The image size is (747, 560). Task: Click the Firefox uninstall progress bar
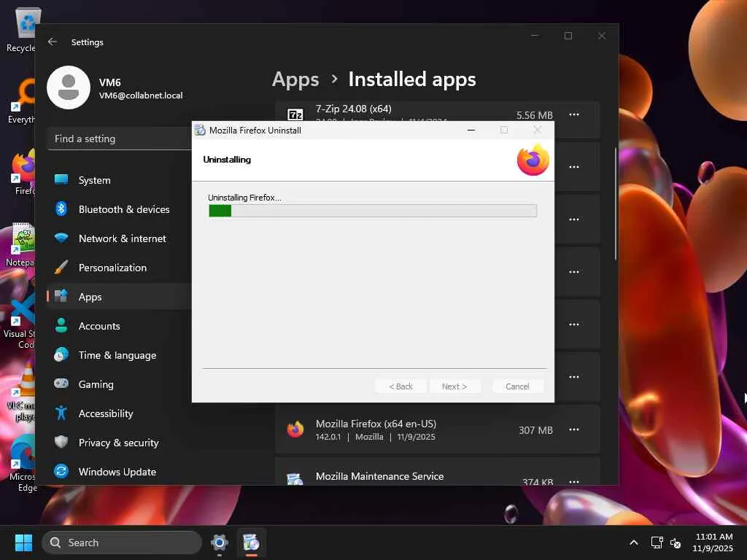tap(373, 211)
